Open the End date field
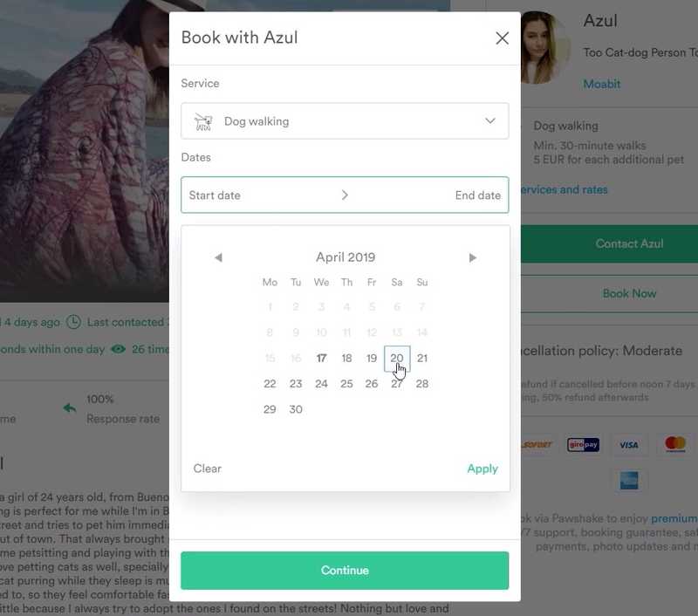This screenshot has height=616, width=698. pyautogui.click(x=477, y=195)
